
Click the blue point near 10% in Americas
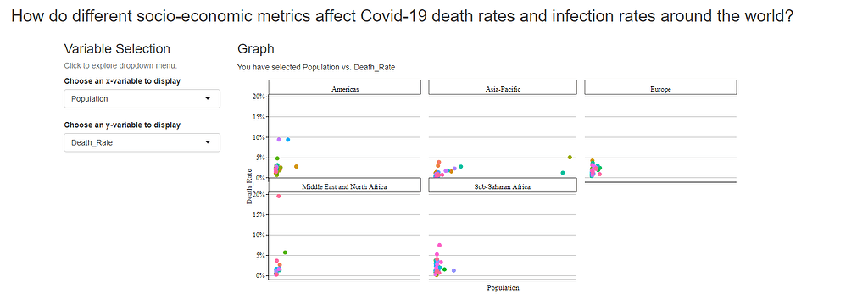tap(288, 140)
